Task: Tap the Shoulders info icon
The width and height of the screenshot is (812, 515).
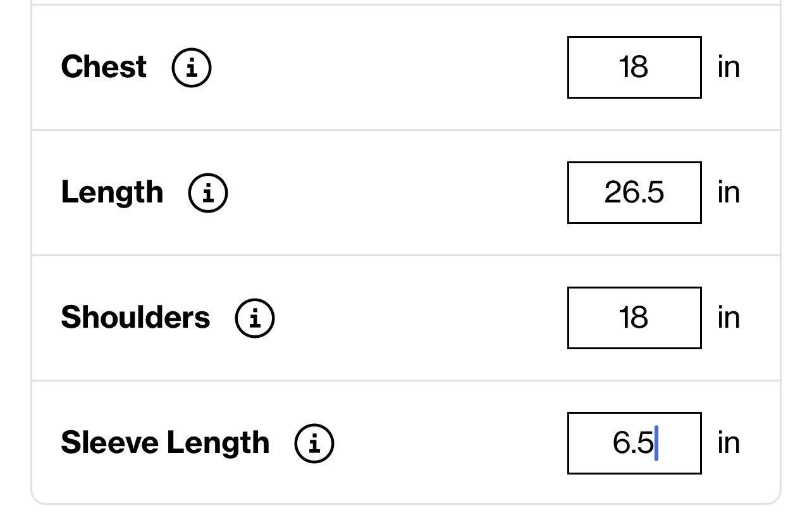Action: pos(255,318)
